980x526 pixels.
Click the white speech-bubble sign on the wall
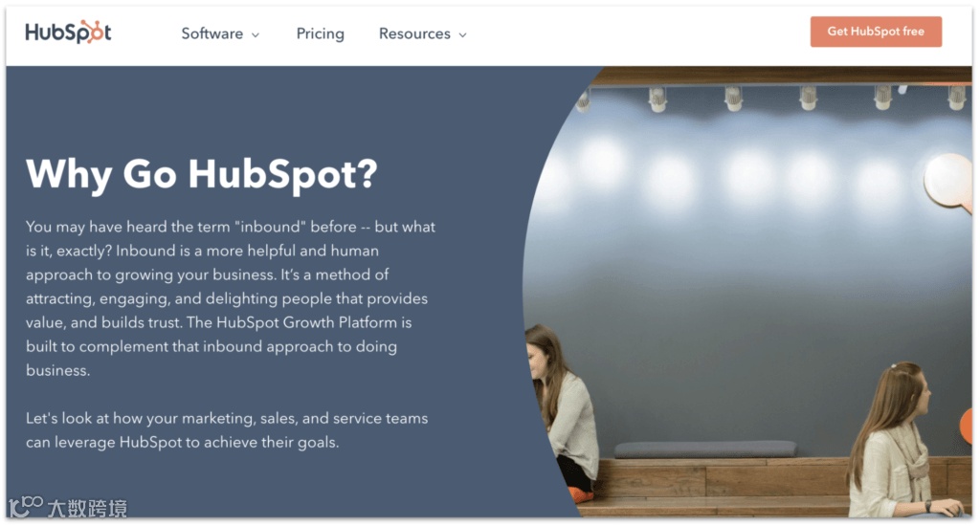(947, 181)
